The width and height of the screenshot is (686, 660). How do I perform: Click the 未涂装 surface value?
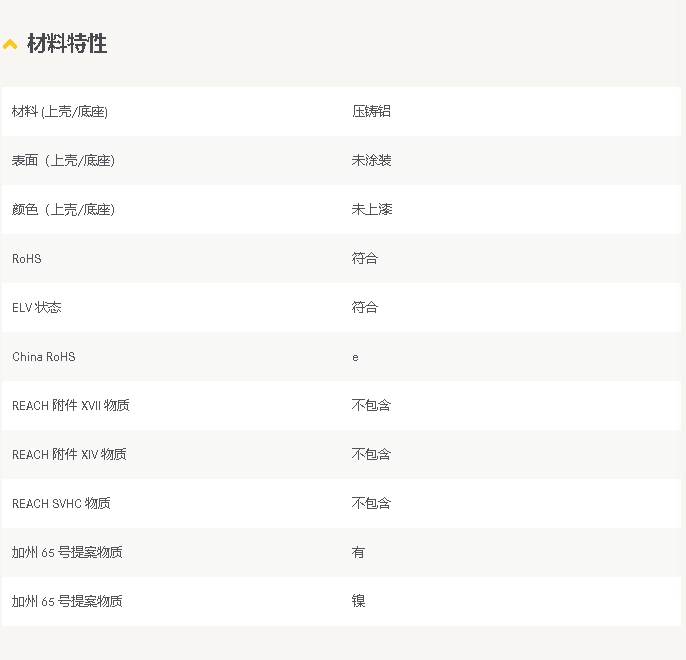pos(371,160)
